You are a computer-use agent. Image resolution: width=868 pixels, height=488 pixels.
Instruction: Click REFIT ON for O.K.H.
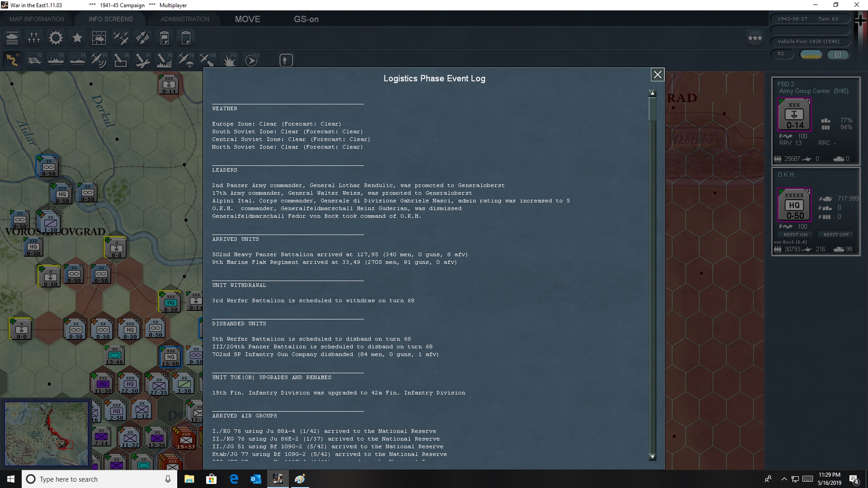pos(795,235)
